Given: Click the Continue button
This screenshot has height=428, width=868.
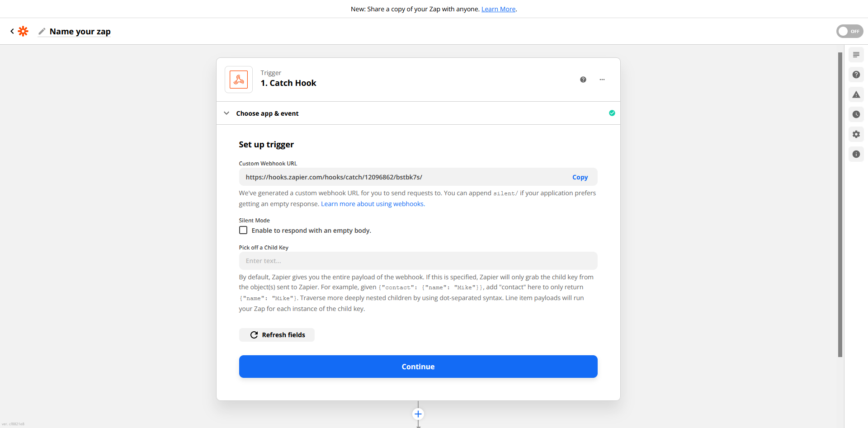Looking at the screenshot, I should point(418,367).
